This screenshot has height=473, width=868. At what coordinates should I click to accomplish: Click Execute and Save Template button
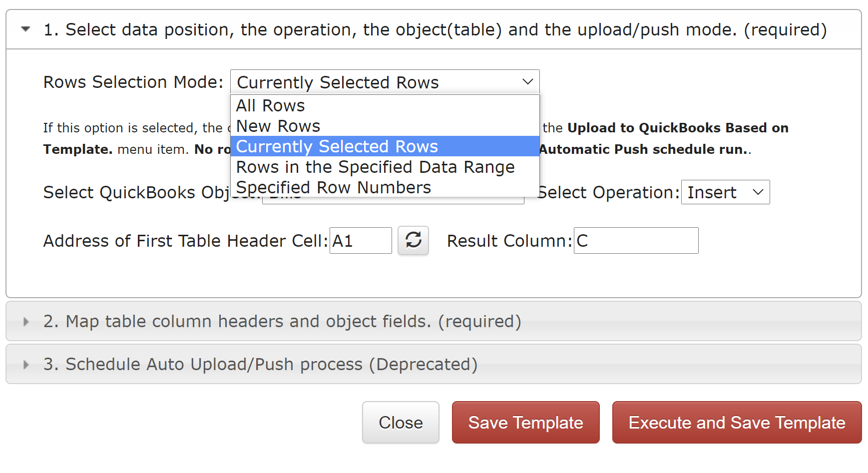point(737,423)
